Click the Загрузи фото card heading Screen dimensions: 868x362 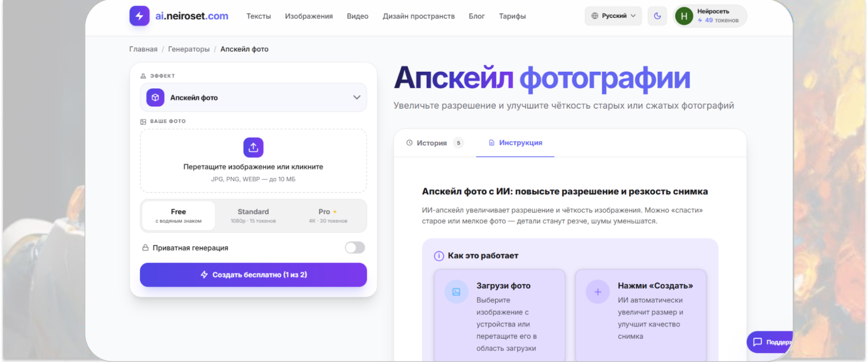point(503,286)
